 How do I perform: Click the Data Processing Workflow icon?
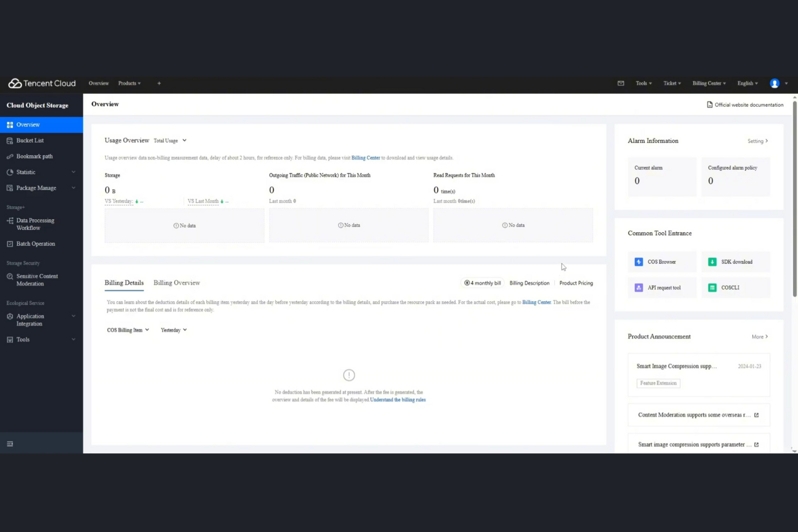coord(9,220)
